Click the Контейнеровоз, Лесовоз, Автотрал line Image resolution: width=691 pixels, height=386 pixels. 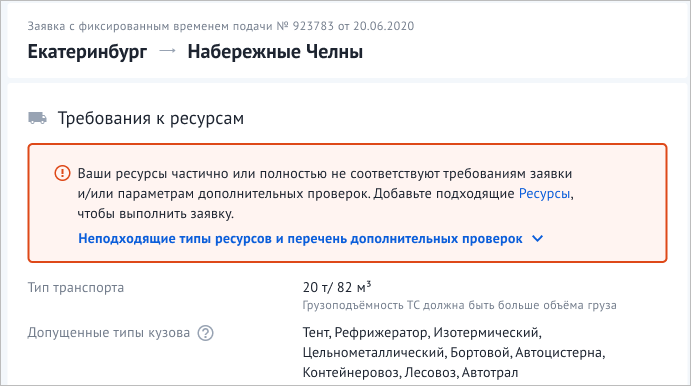410,373
